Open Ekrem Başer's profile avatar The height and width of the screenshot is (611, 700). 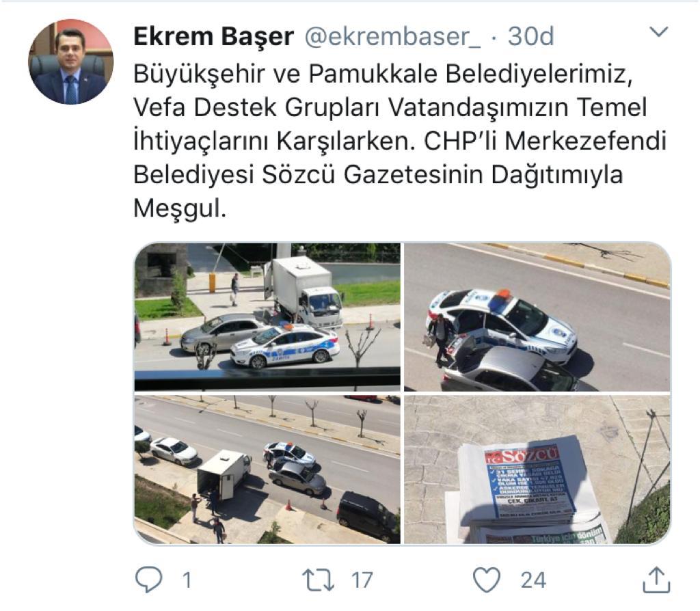pyautogui.click(x=70, y=62)
